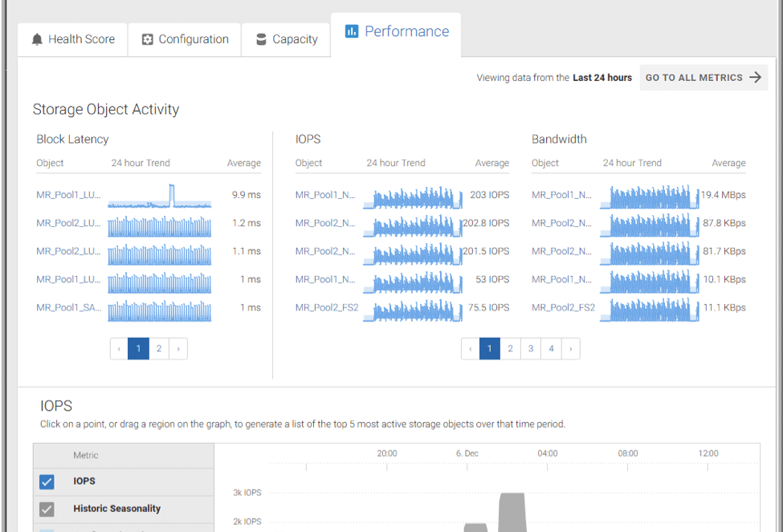783x532 pixels.
Task: Click the 9.9 ms latency trend sparkline
Action: tap(160, 196)
